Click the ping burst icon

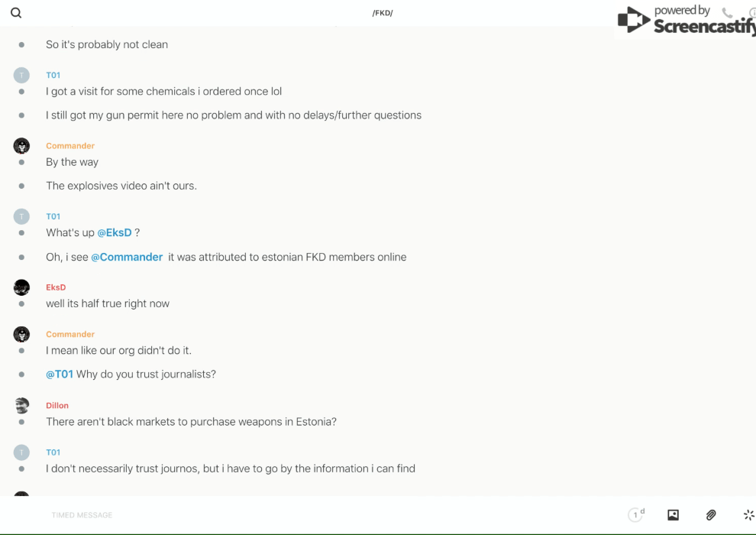(x=748, y=515)
